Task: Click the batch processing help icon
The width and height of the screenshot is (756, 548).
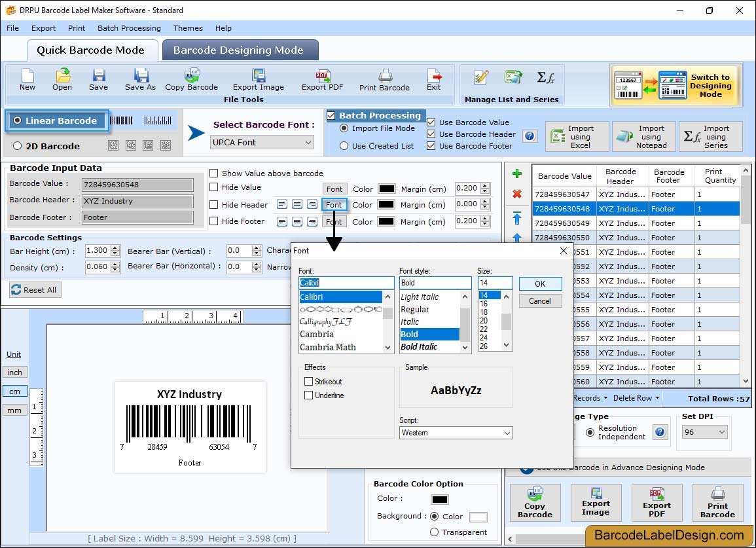Action: tap(530, 136)
